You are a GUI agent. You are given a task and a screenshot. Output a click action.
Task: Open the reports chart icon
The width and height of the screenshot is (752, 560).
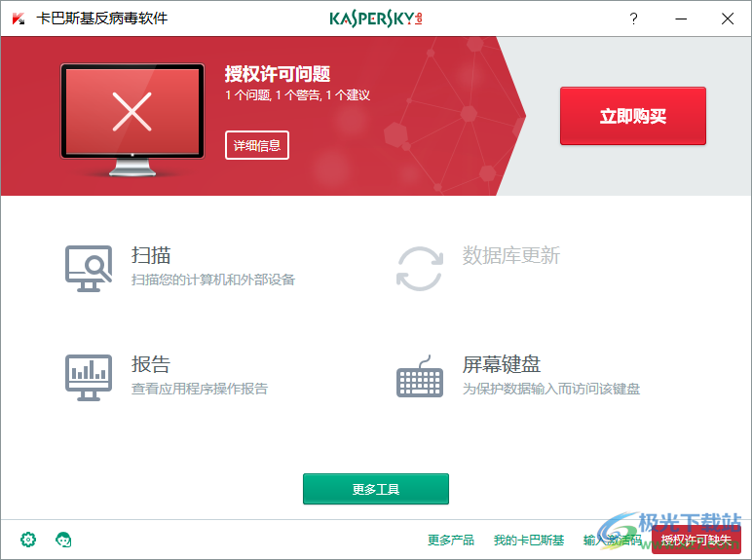(x=89, y=377)
